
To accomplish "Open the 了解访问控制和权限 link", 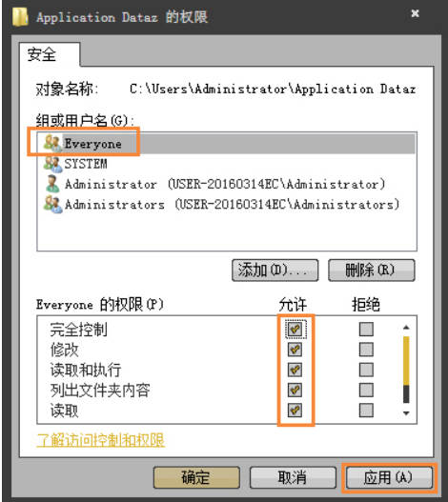I will [101, 440].
